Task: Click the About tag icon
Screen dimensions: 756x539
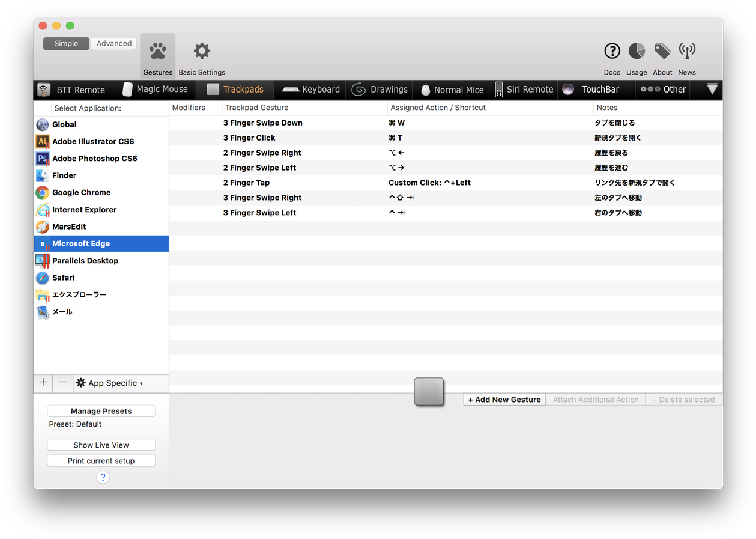Action: pos(662,52)
